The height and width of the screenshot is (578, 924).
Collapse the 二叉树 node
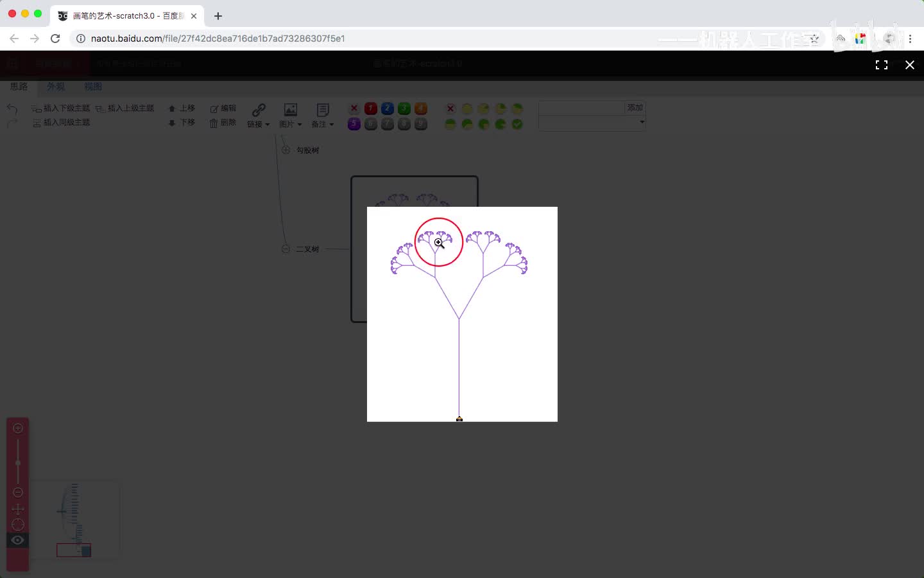coord(286,249)
